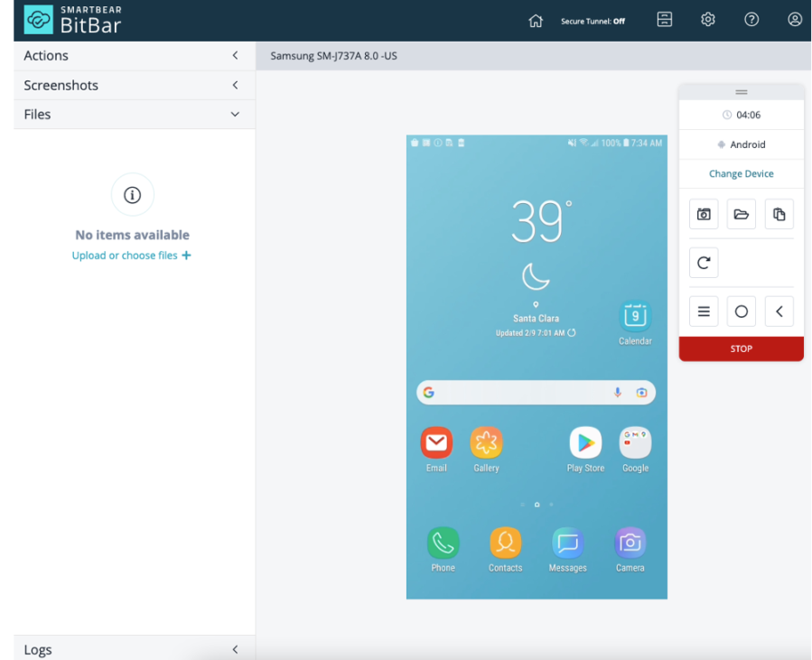This screenshot has height=660, width=812.
Task: Open the Google folder on the device
Action: coord(635,450)
